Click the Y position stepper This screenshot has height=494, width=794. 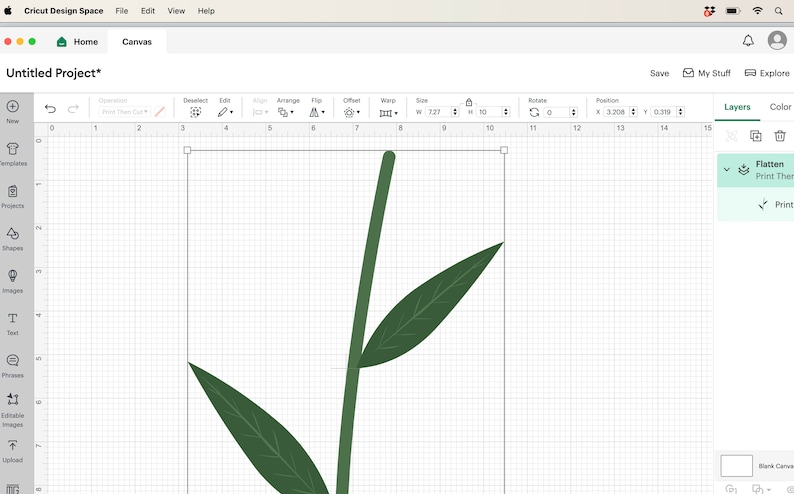click(680, 112)
